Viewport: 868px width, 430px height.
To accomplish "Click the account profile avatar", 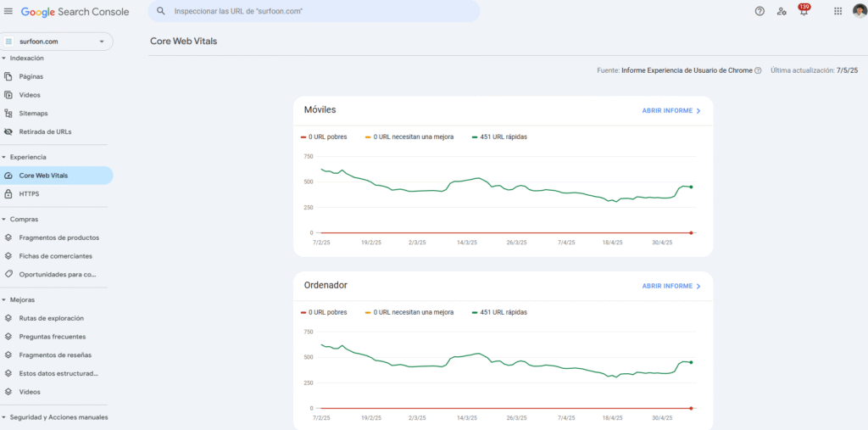I will (858, 11).
